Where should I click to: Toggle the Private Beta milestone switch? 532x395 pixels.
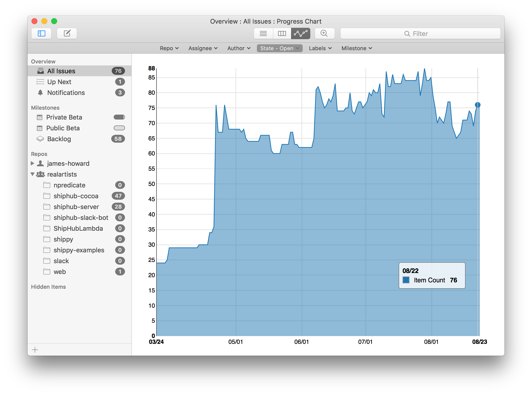[x=119, y=117]
